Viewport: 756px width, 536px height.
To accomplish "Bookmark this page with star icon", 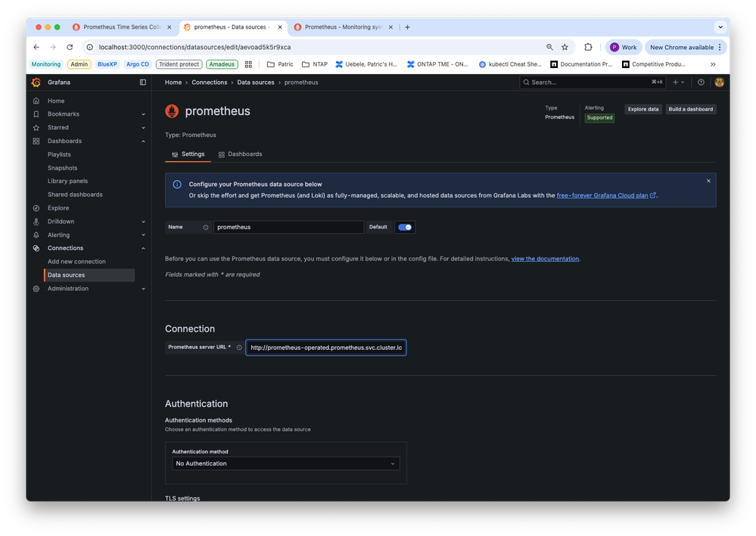I will 565,47.
